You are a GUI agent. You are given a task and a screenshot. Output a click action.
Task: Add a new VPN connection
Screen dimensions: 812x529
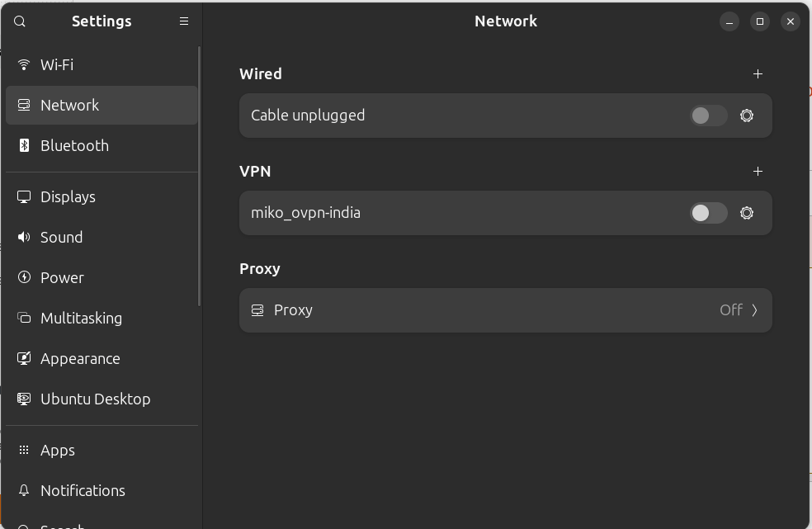[x=758, y=172]
